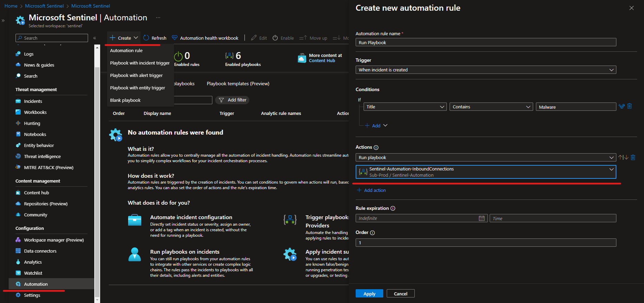Show info tooltip next to Actions
Viewport: 644px width, 303px height.
[376, 147]
